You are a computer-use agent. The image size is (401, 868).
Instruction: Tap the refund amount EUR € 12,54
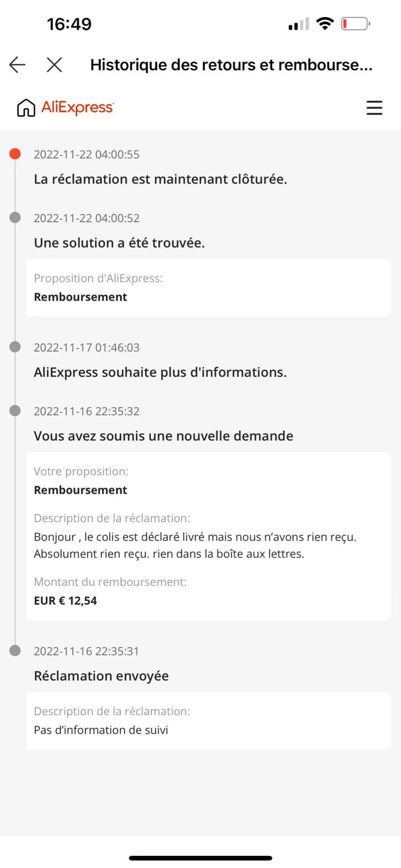65,601
